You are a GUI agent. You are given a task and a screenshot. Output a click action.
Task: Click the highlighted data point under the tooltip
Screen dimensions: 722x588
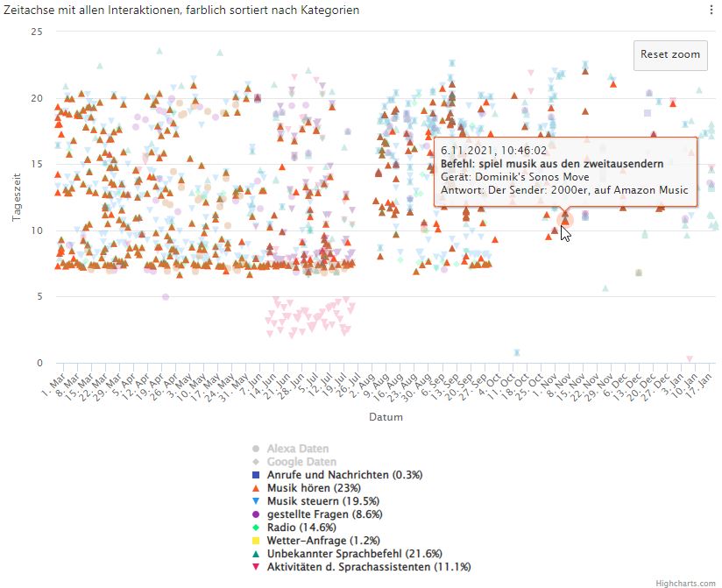pos(565,221)
